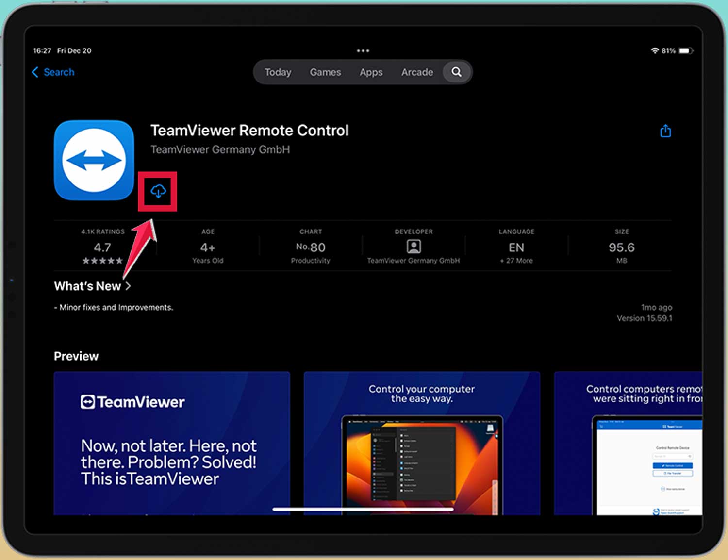728x560 pixels.
Task: Go back via the Search link
Action: pyautogui.click(x=58, y=72)
